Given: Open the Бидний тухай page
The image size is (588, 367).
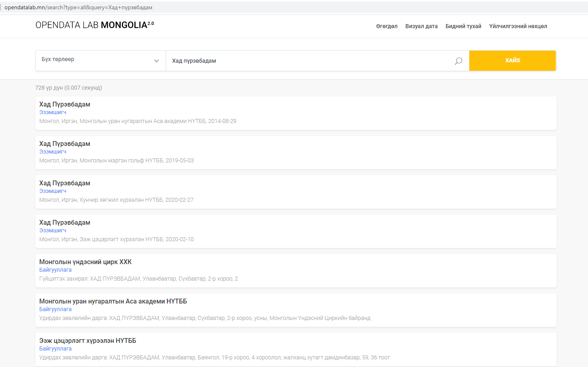Looking at the screenshot, I should click(463, 26).
